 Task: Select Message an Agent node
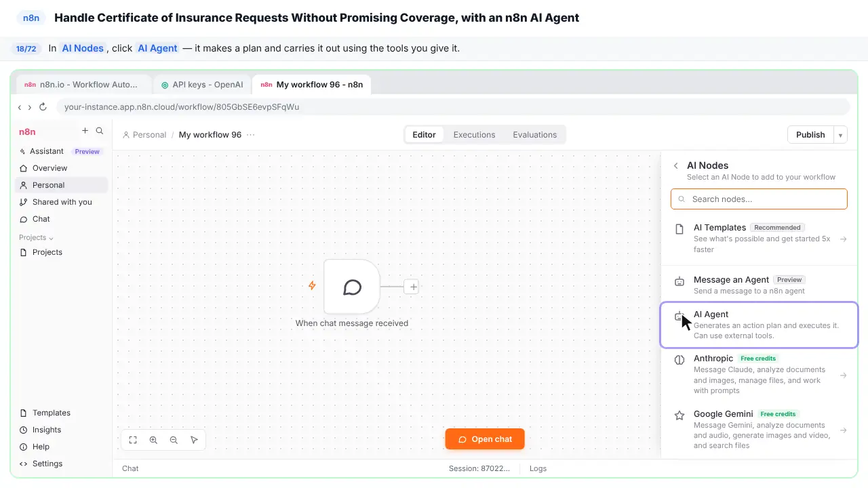[759, 285]
